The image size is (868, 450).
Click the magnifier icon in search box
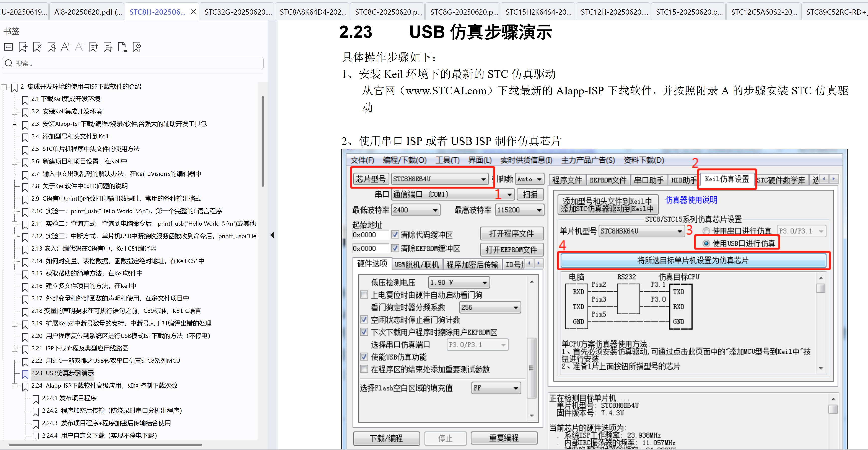click(x=9, y=63)
